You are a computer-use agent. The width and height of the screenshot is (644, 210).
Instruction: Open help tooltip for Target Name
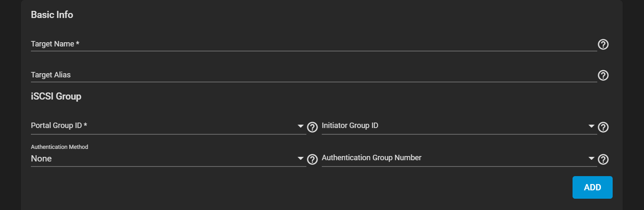603,44
